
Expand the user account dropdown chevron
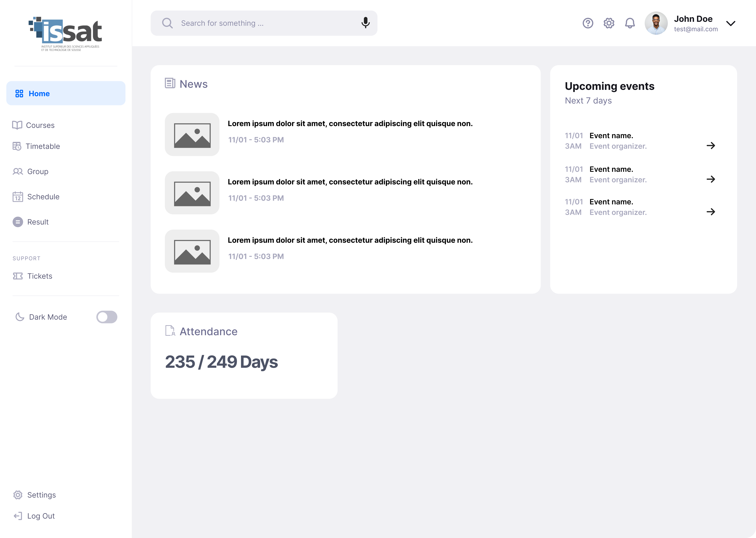coord(731,23)
